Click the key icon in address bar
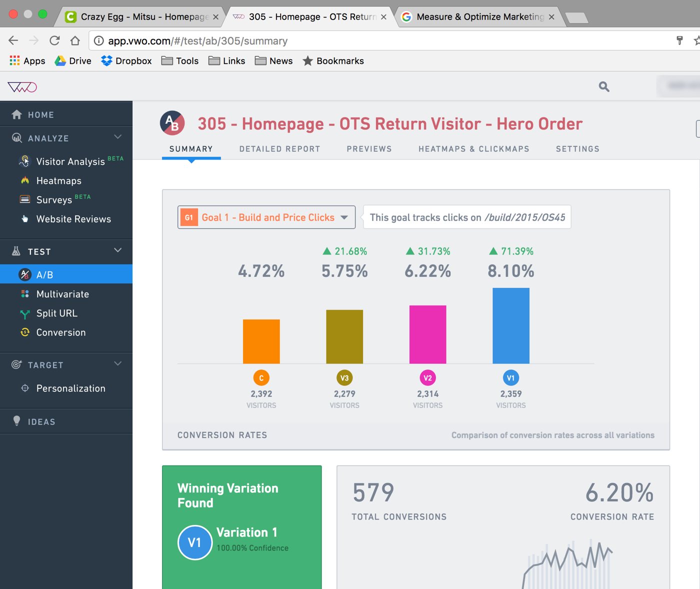This screenshot has width=700, height=589. tap(679, 40)
